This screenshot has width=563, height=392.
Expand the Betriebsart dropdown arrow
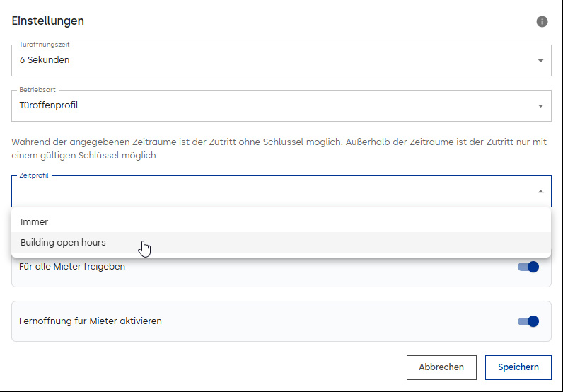[540, 106]
